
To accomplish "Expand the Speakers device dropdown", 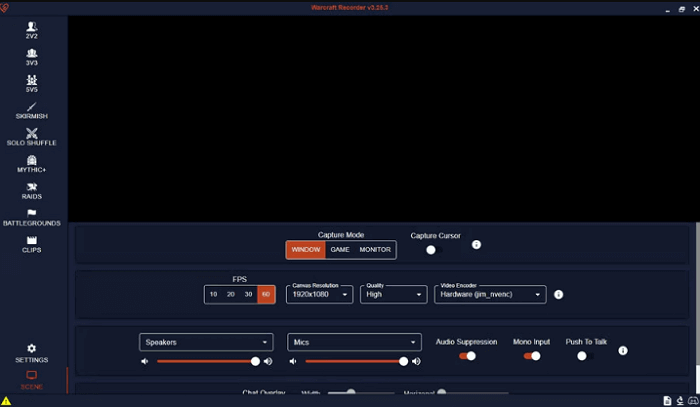I will [206, 342].
